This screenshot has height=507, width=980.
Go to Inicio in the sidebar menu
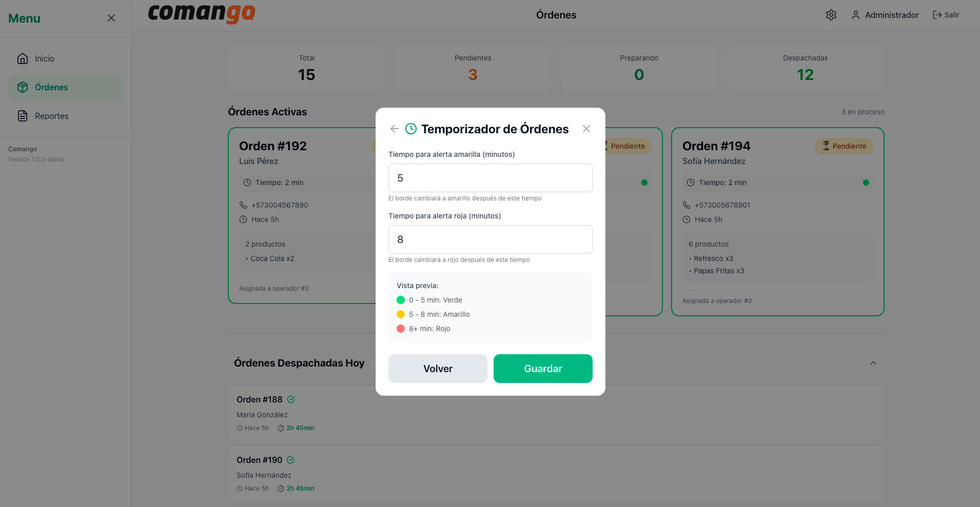45,58
